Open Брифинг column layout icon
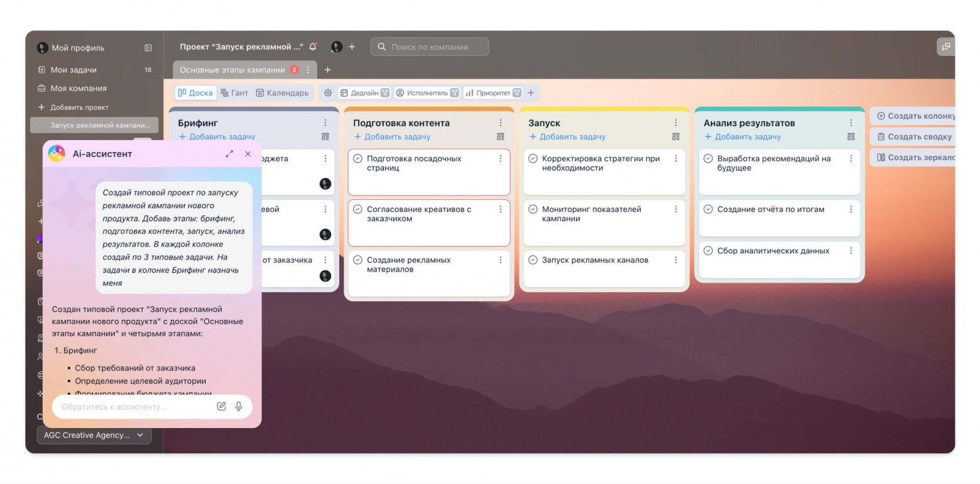Viewport: 980px width, 484px height. click(x=325, y=136)
